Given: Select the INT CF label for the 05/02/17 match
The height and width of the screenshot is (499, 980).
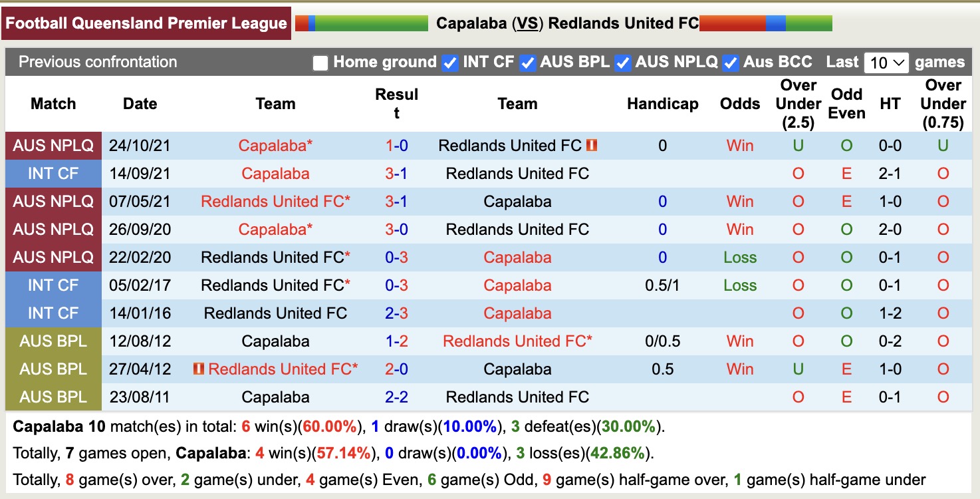Looking at the screenshot, I should [53, 285].
